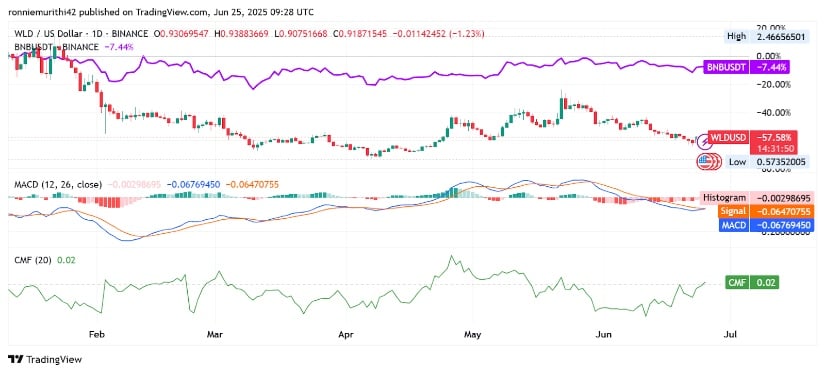Click the change value −0.01142452 (−1.23%)
The height and width of the screenshot is (373, 825).
(438, 34)
